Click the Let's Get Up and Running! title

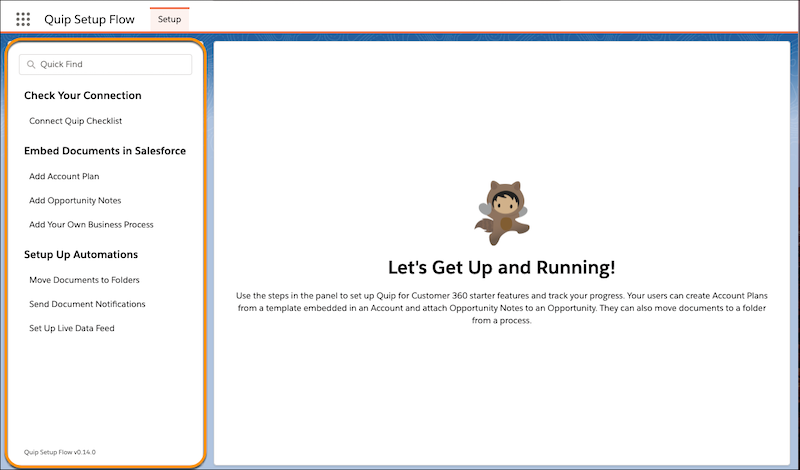[x=502, y=267]
